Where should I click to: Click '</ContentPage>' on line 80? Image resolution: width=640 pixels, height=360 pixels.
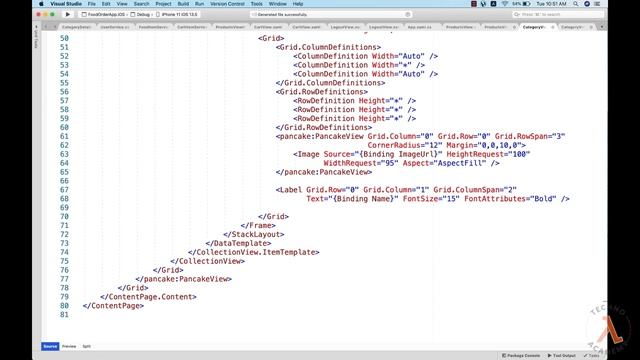pyautogui.click(x=113, y=306)
